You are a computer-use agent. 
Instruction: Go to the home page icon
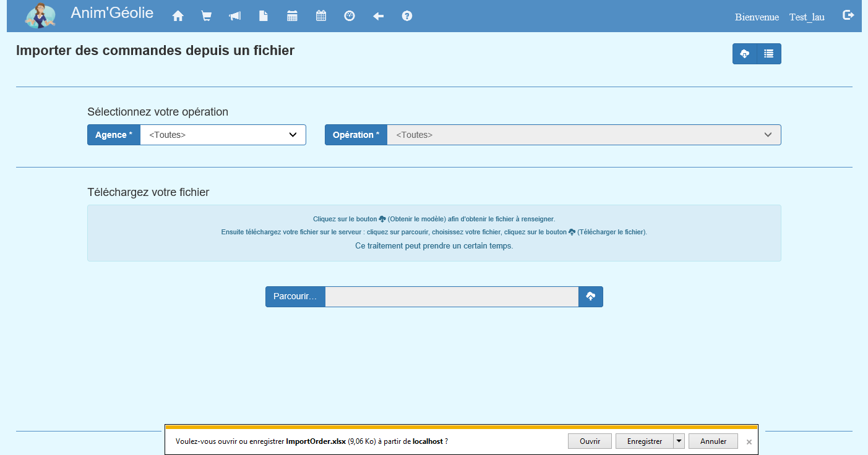tap(178, 17)
